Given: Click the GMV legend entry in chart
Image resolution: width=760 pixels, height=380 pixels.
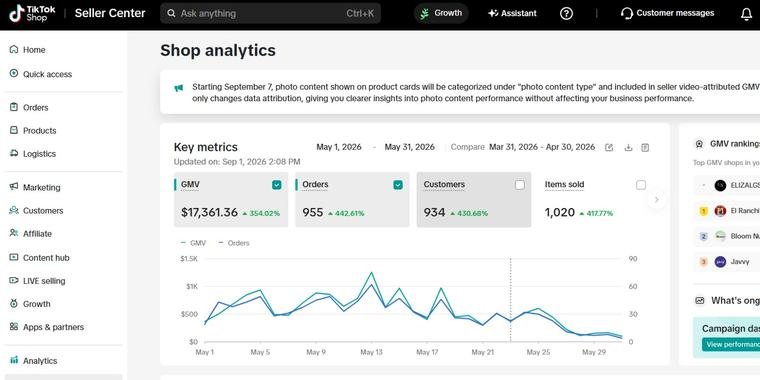Looking at the screenshot, I should 193,243.
